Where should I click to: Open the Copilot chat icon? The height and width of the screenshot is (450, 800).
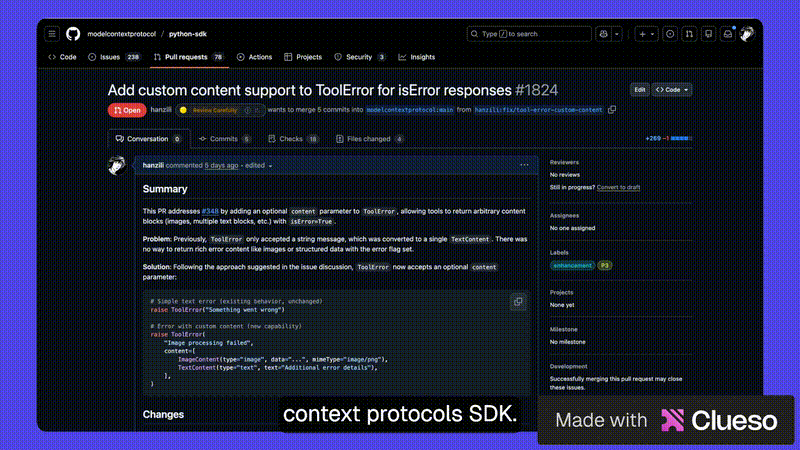(x=604, y=34)
